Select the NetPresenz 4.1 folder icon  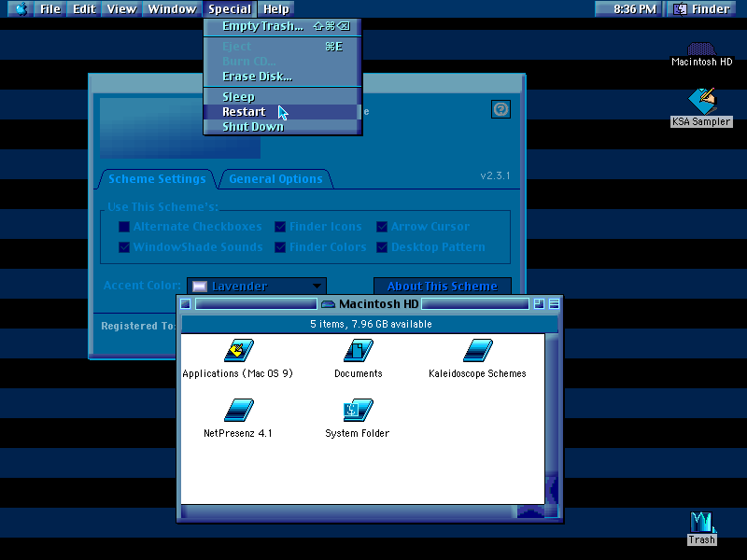[x=239, y=410]
